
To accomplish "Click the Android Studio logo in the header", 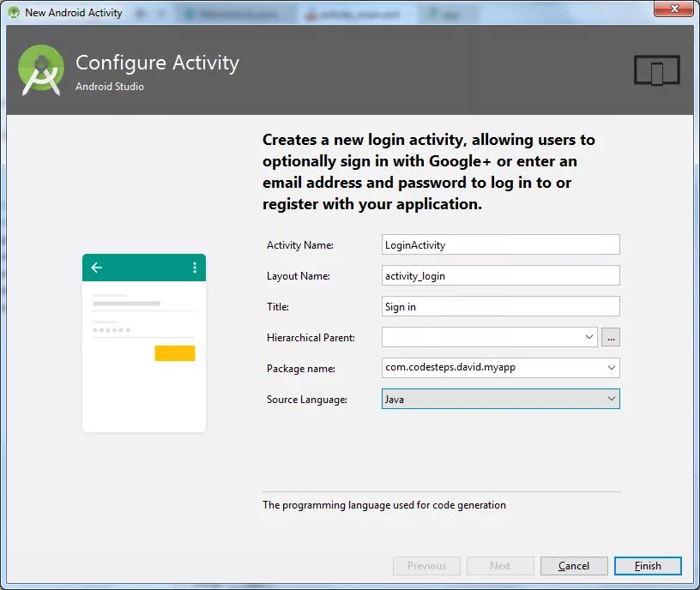I will (x=41, y=70).
